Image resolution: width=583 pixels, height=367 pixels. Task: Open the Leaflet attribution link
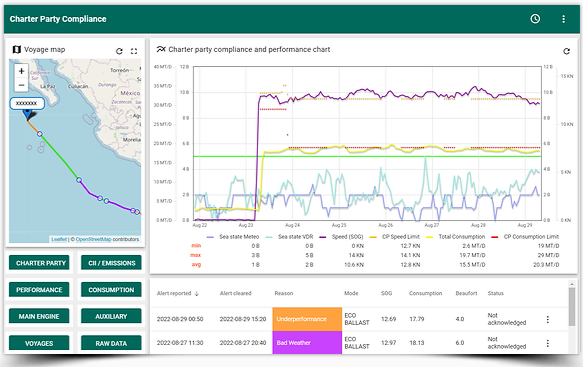59,239
